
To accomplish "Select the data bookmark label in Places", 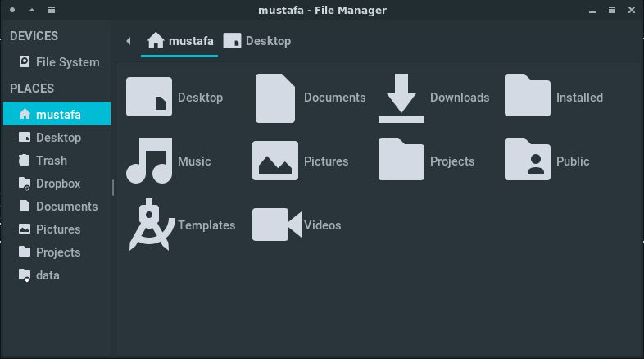I will [x=48, y=275].
